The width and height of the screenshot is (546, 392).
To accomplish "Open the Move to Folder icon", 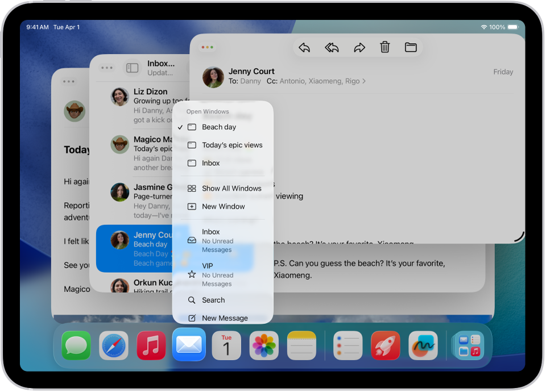I will coord(411,47).
